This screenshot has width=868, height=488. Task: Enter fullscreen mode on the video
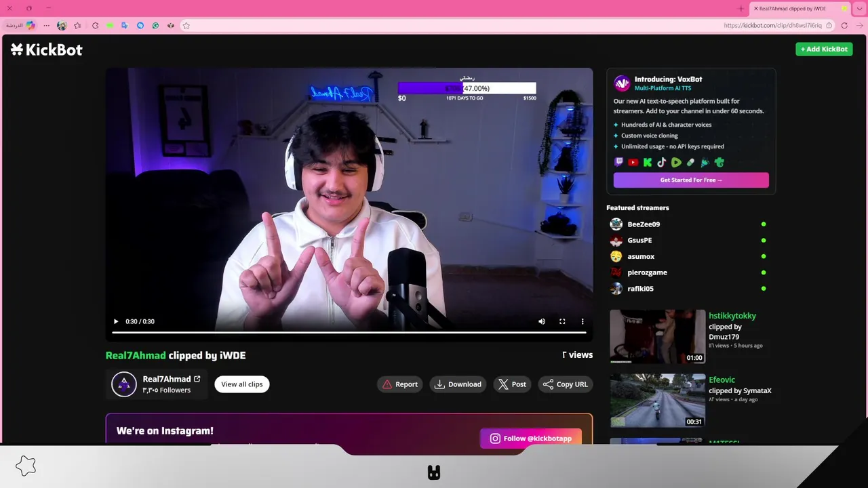coord(562,321)
